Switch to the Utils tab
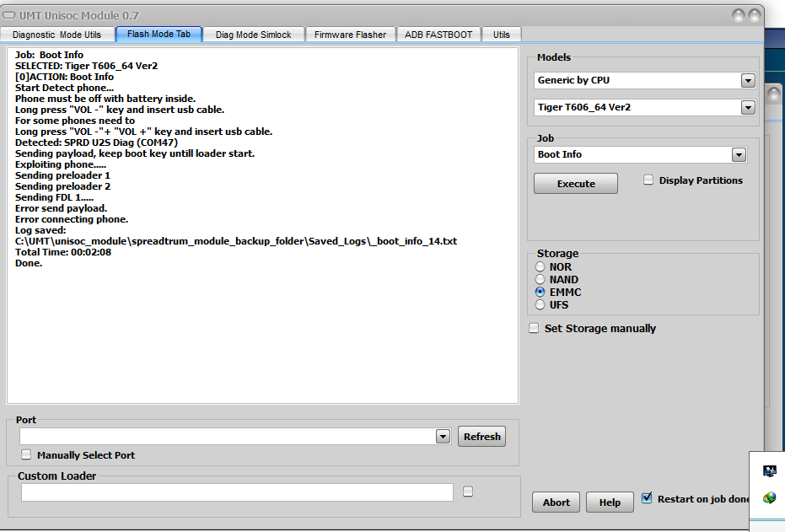 (501, 35)
